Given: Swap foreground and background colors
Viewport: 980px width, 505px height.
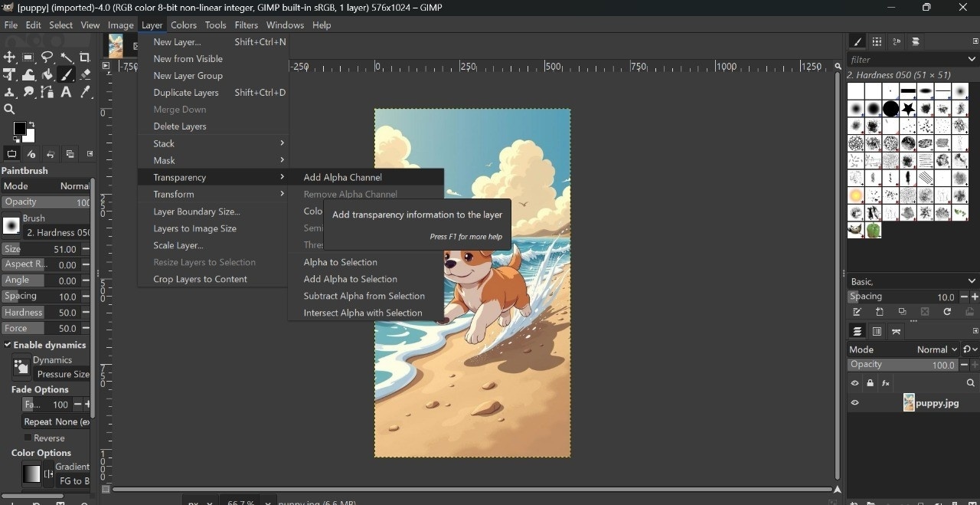Looking at the screenshot, I should click(x=33, y=123).
